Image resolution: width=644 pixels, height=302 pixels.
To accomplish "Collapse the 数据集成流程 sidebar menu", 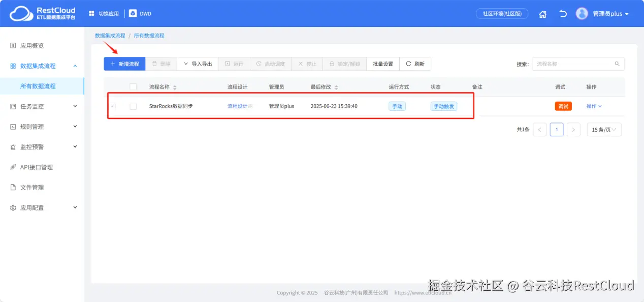I will coord(75,66).
